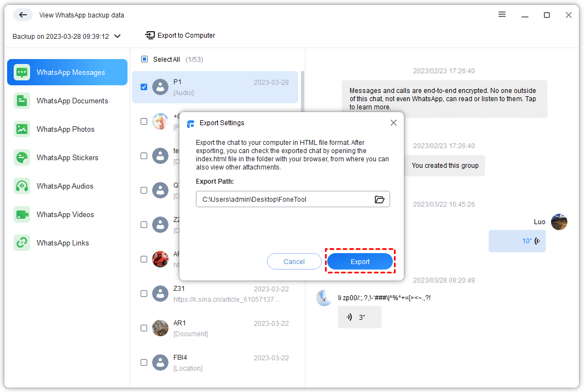Click the WhatsApp Links chain icon
Viewport: 586px width, 392px height.
(22, 243)
